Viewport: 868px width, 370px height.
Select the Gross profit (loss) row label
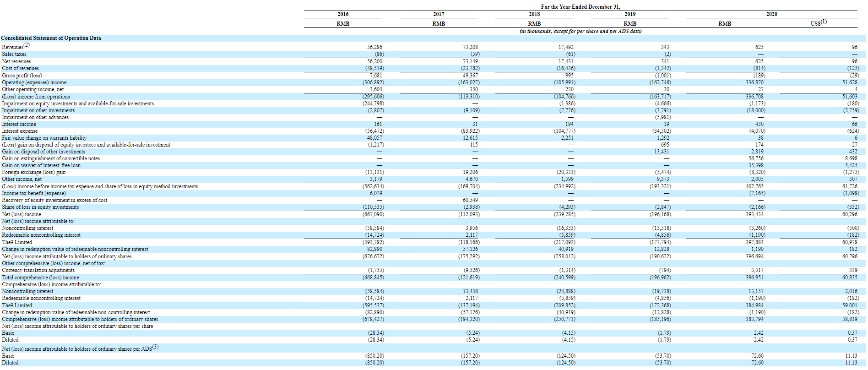[x=22, y=76]
